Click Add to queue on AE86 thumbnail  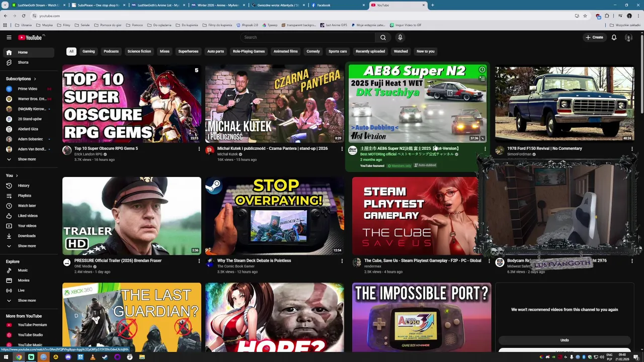[x=482, y=79]
